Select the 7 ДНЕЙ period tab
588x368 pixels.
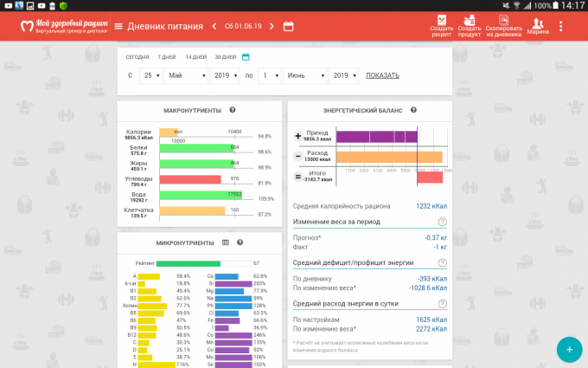[x=165, y=57]
